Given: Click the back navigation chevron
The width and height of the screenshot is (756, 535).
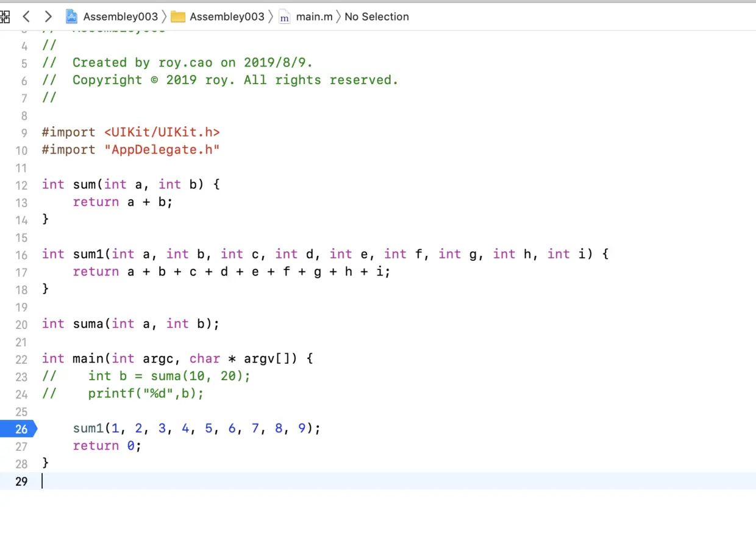Looking at the screenshot, I should 26,16.
